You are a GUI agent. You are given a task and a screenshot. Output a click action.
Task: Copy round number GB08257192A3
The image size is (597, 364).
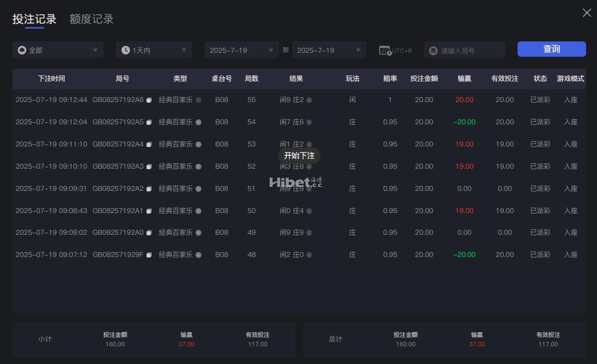(x=149, y=167)
